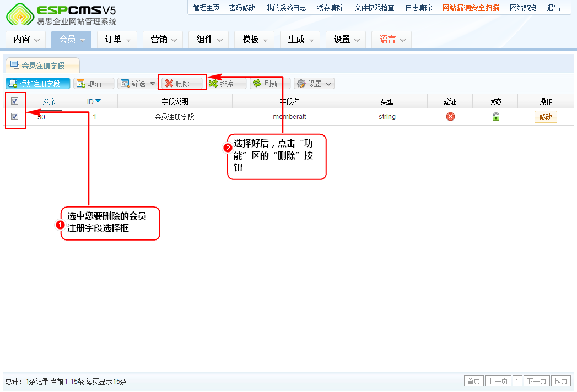The image size is (577, 392).
Task: Sort by ID column arrow
Action: pyautogui.click(x=98, y=101)
